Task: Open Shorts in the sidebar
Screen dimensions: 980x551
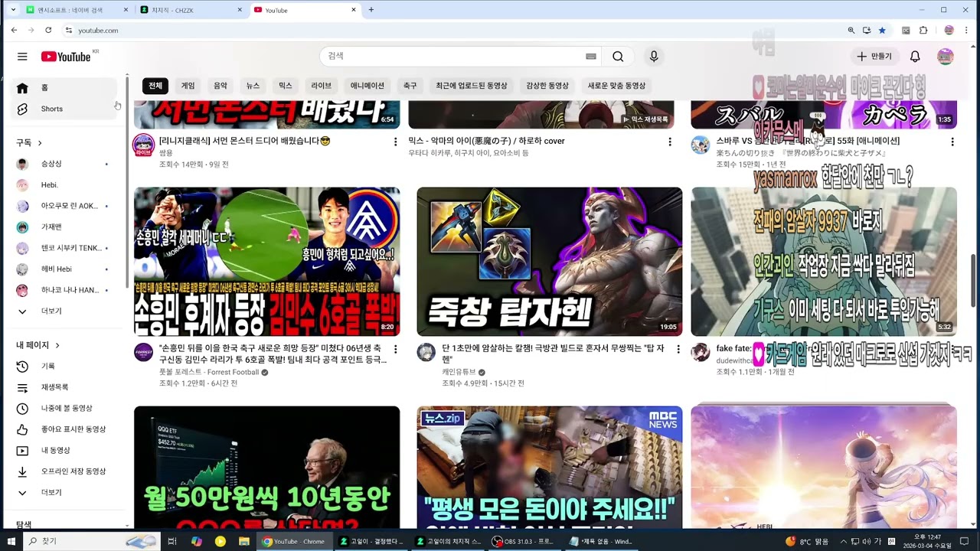Action: [x=64, y=109]
